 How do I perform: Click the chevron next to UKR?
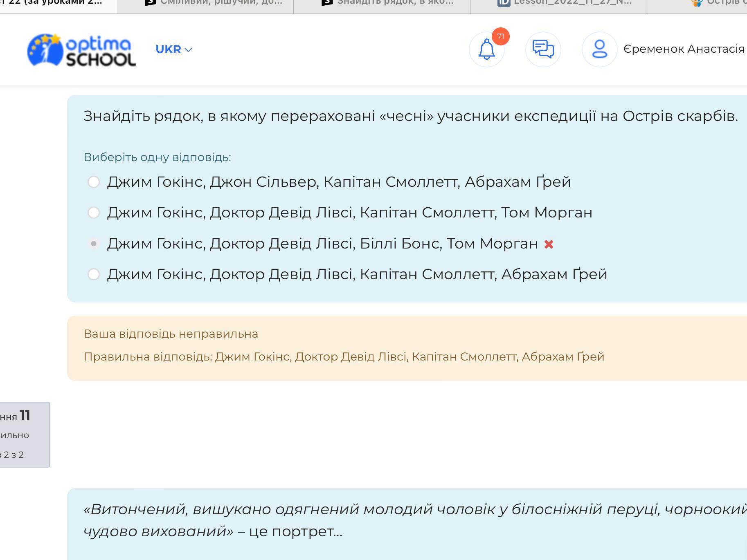[189, 50]
